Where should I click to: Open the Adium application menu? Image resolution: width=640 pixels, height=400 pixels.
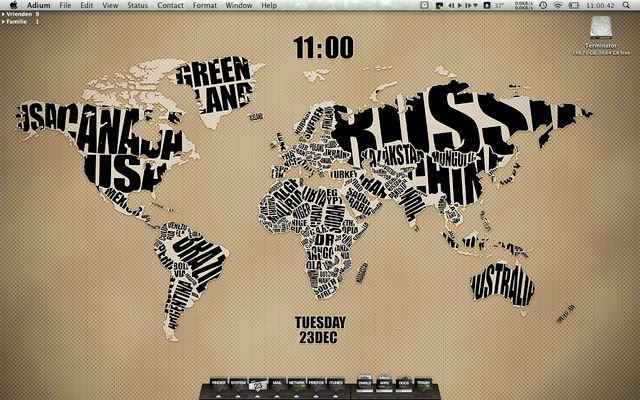coord(38,5)
